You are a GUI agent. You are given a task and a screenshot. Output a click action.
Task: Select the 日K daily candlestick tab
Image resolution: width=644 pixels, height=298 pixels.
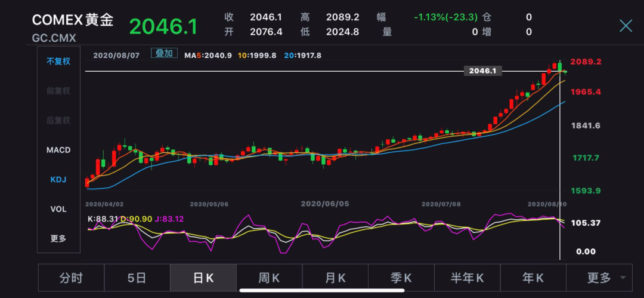tap(203, 278)
